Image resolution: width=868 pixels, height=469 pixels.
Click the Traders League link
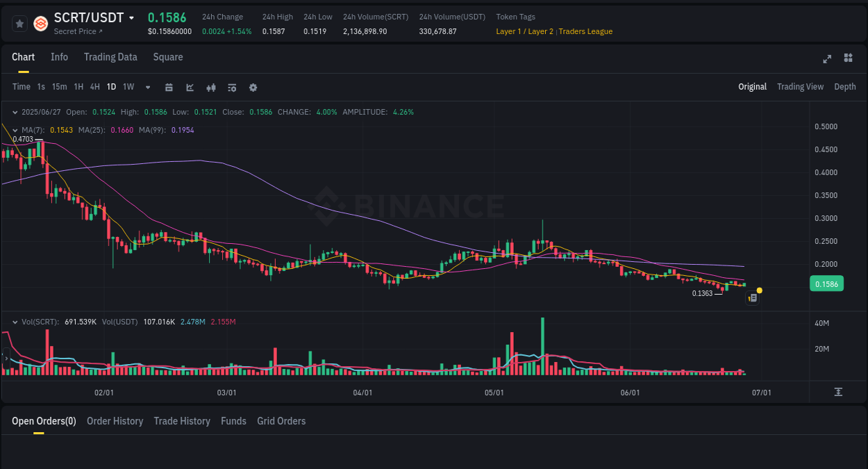point(585,31)
